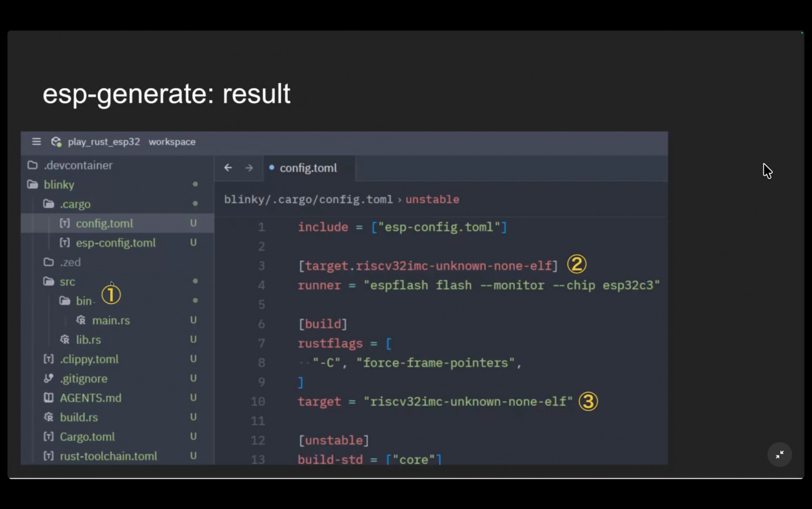Viewport: 812px width, 509px height.
Task: Click the git icon next to .gitignore
Action: tap(48, 378)
